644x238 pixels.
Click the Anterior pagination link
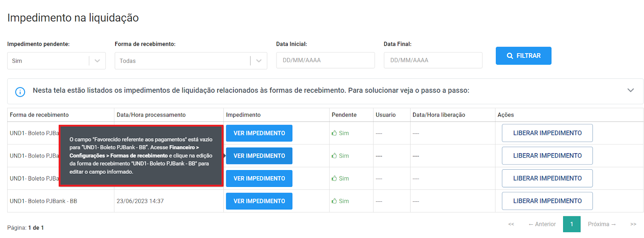pyautogui.click(x=542, y=224)
